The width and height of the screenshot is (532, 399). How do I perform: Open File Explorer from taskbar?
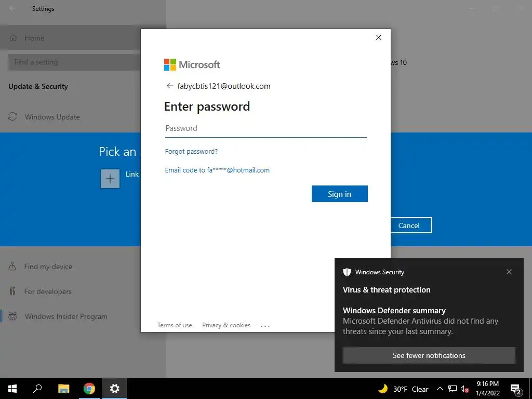[x=63, y=389]
